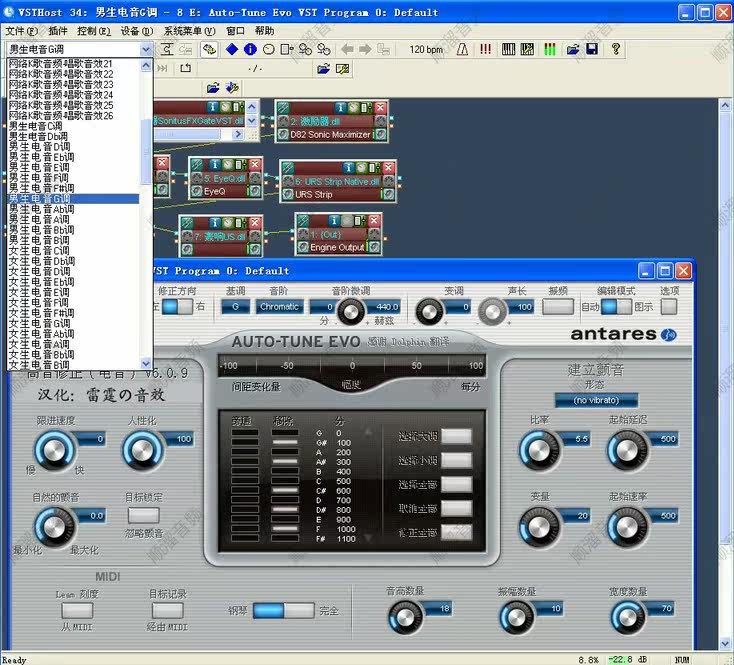Remove the EyeQ plugin with its red X

[x=254, y=164]
